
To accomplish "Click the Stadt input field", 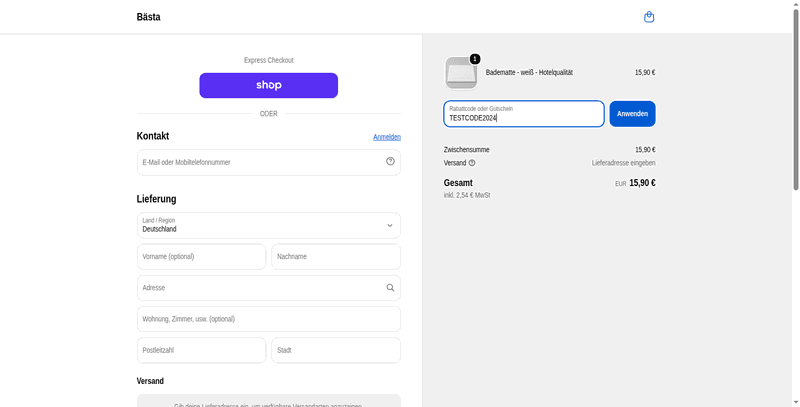I will coord(336,350).
